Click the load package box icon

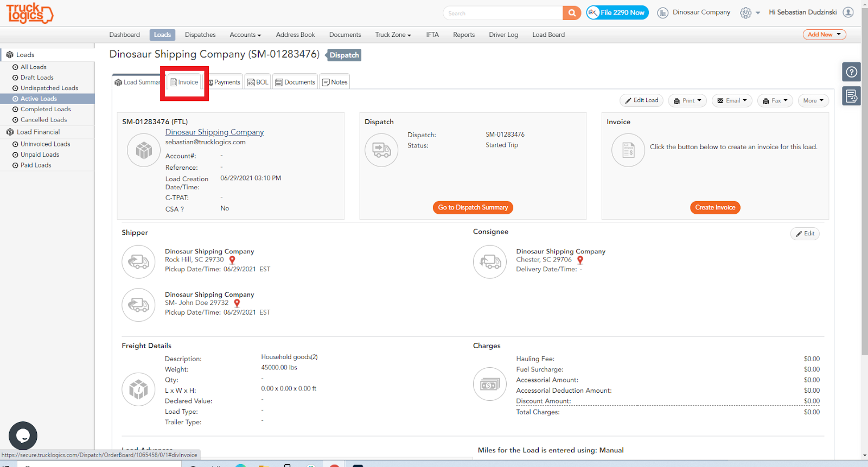click(144, 150)
